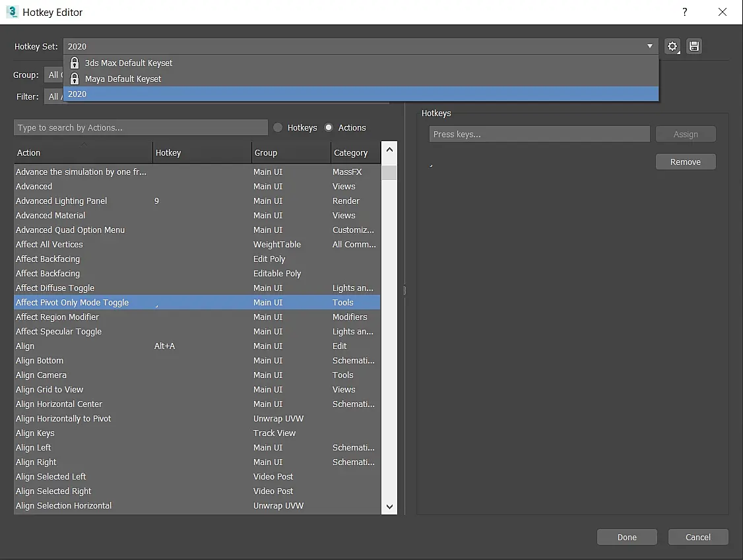The width and height of the screenshot is (743, 560).
Task: Select the Hotkeys search radio button
Action: [x=278, y=127]
